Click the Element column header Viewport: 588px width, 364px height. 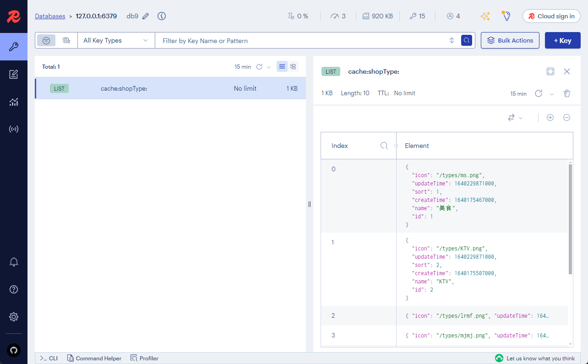[417, 146]
